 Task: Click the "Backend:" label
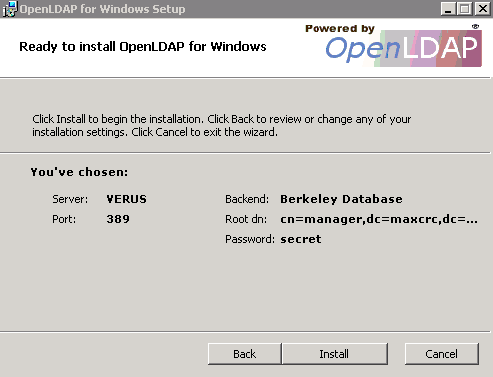pyautogui.click(x=247, y=199)
